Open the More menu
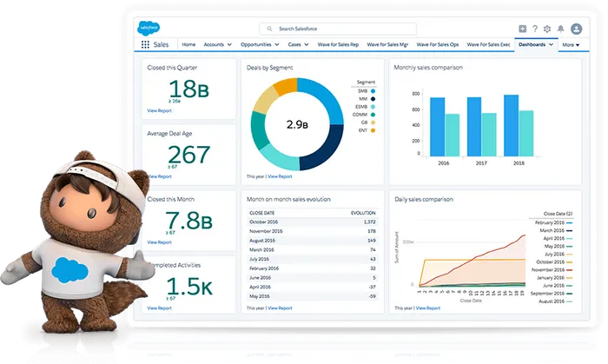 [x=571, y=45]
